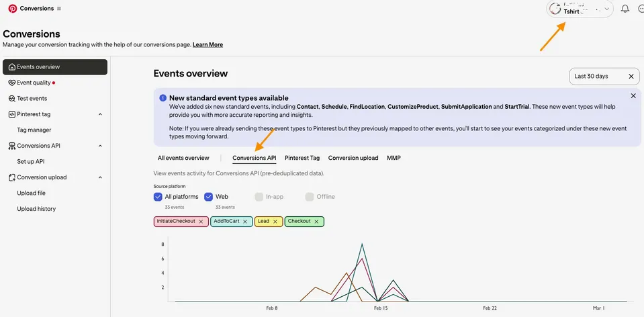This screenshot has height=317, width=644.
Task: Open Test events in sidebar
Action: (32, 99)
